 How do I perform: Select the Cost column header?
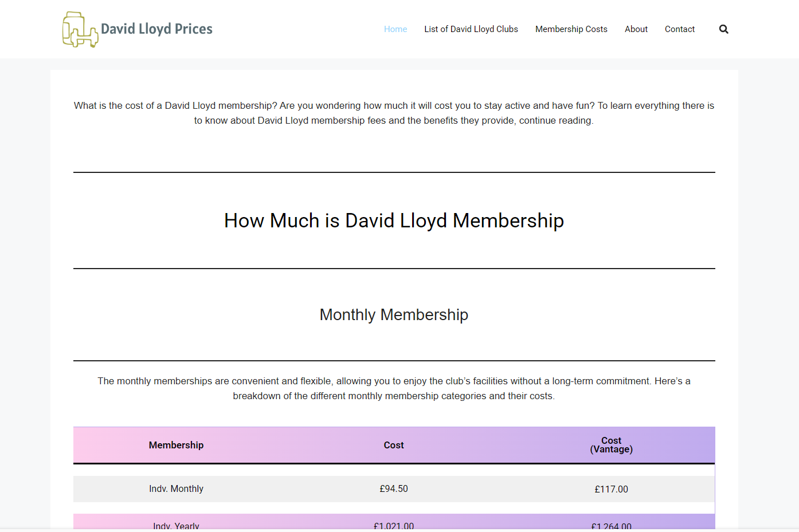[394, 445]
